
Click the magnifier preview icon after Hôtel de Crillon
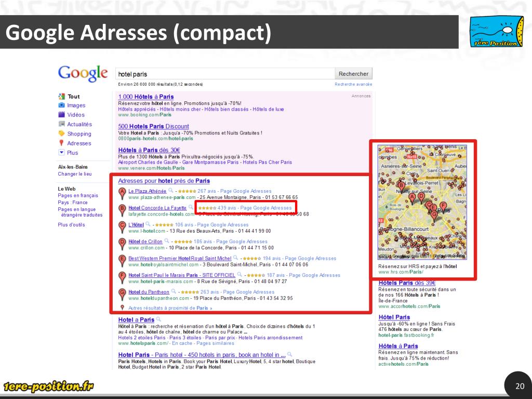167,241
